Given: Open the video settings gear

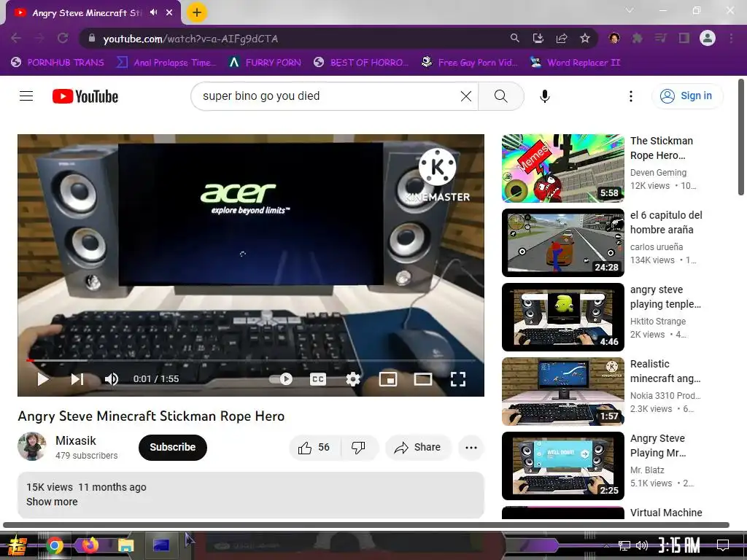Looking at the screenshot, I should coord(352,379).
